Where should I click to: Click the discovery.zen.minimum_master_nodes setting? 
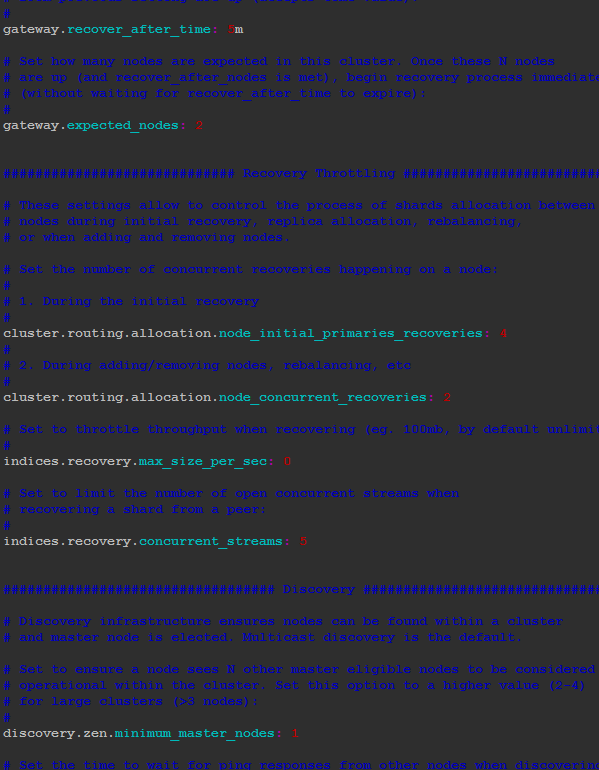point(139,734)
